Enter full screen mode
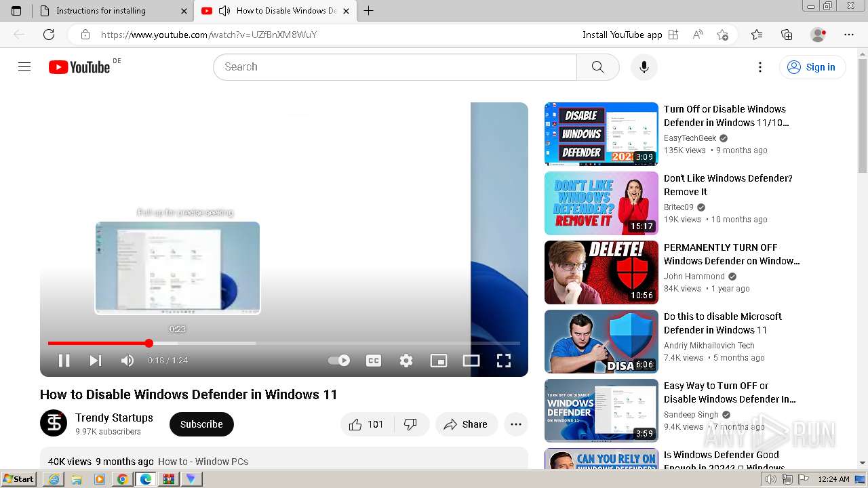The width and height of the screenshot is (868, 488). click(x=504, y=361)
